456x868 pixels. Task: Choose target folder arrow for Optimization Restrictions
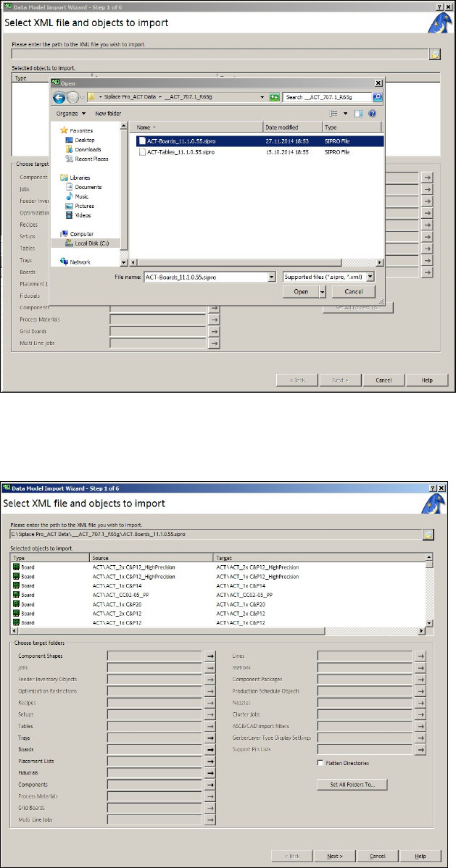(210, 691)
